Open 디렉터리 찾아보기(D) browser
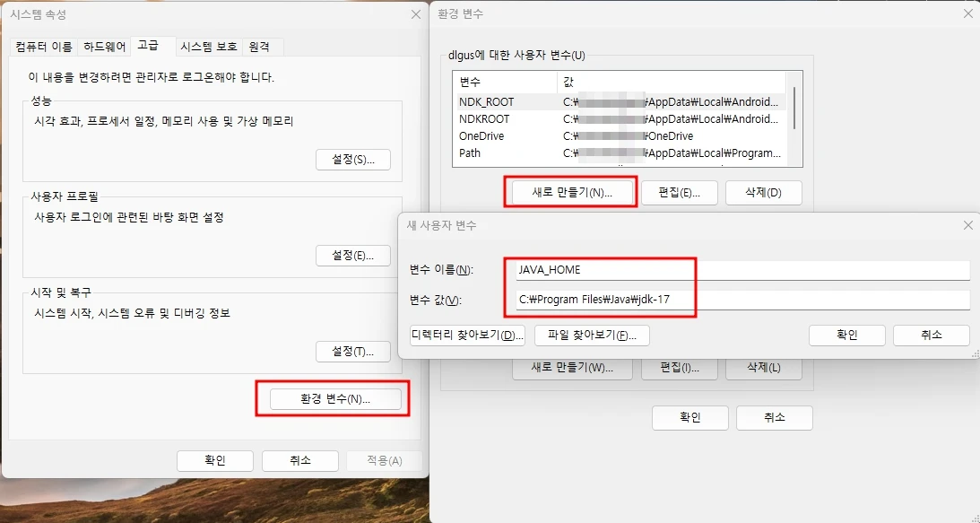The height and width of the screenshot is (523, 980). click(x=467, y=335)
